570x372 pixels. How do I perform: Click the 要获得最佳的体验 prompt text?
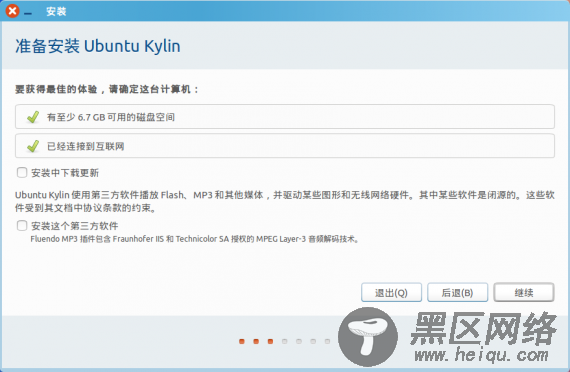pyautogui.click(x=107, y=89)
